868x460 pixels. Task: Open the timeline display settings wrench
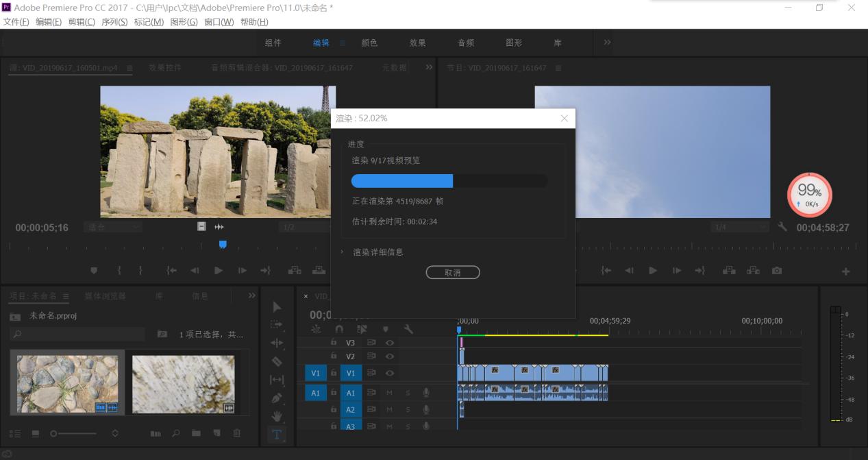click(x=408, y=329)
